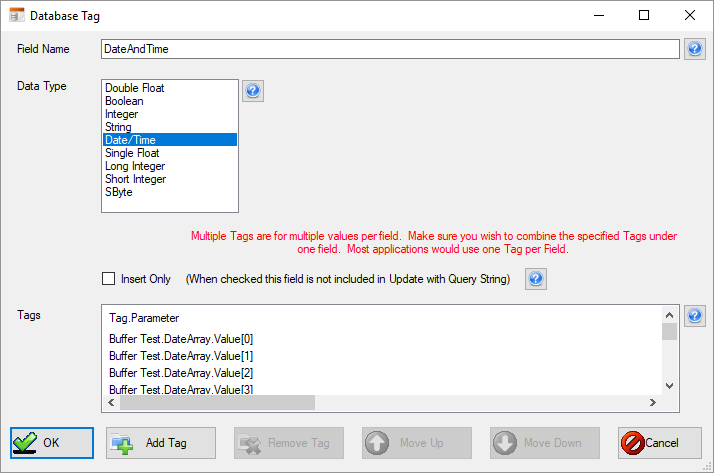Enable the Insert Only checkbox
Image resolution: width=714 pixels, height=473 pixels.
[x=109, y=279]
